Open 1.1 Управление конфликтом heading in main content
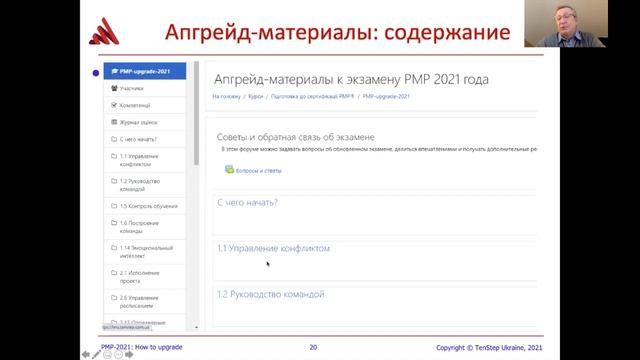Viewport: 640px width, 360px height. coord(273,248)
